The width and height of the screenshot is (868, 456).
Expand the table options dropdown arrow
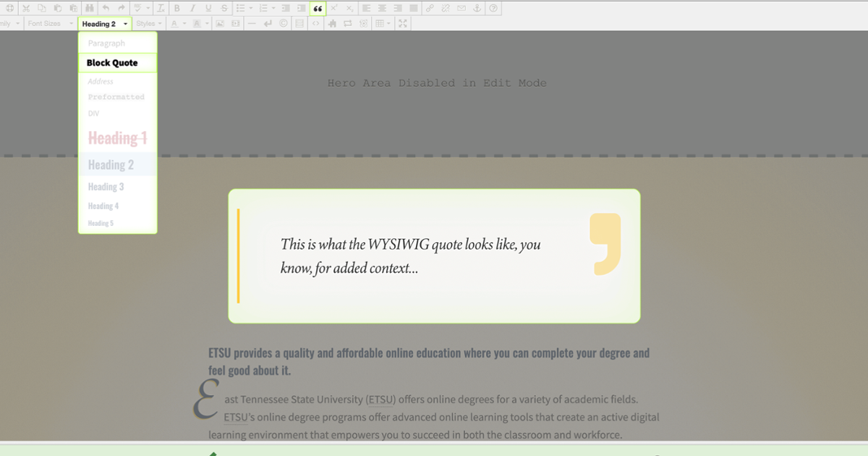(x=388, y=23)
